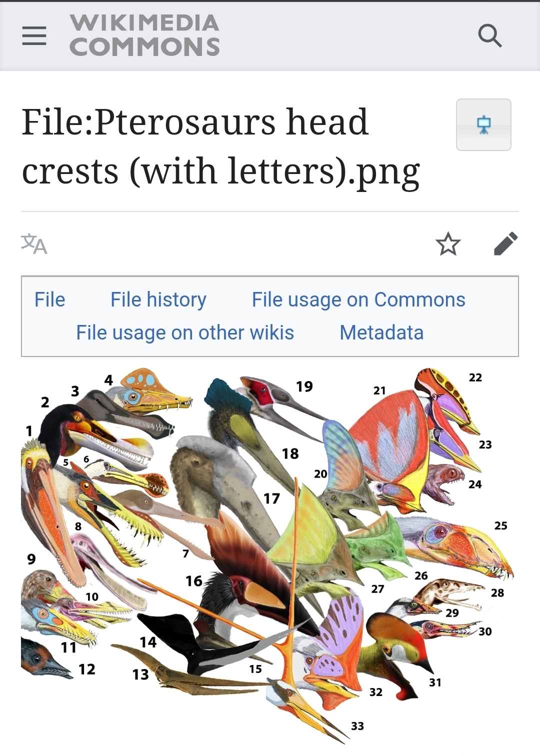Click the slideshow presentation icon button
540x756 pixels.
[x=483, y=124]
